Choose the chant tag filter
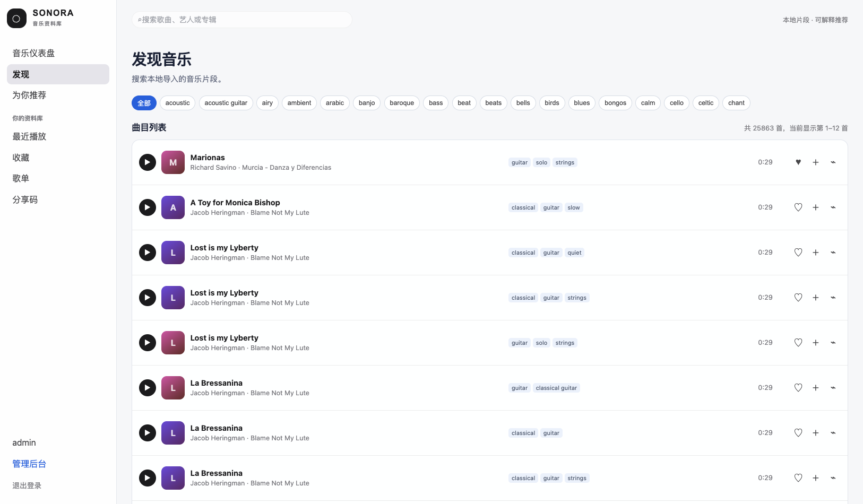863x504 pixels. click(x=736, y=103)
